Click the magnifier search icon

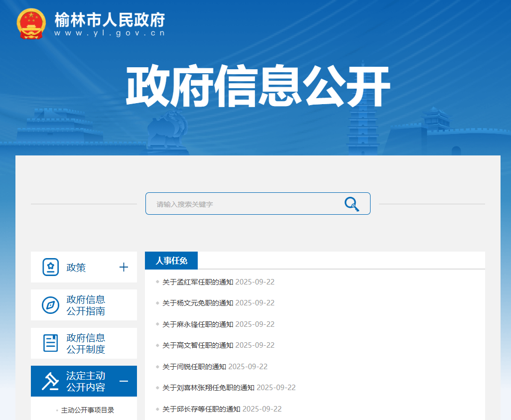click(x=351, y=203)
